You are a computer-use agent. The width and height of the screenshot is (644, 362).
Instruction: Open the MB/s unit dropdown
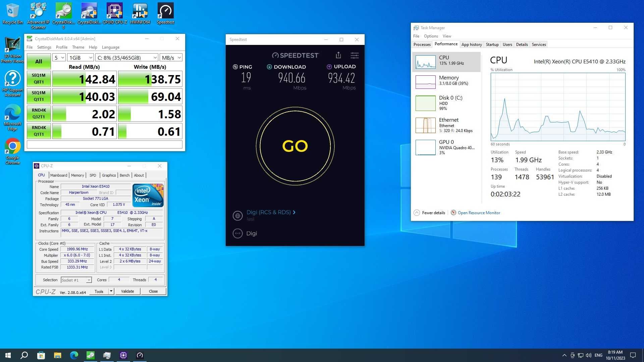point(171,58)
